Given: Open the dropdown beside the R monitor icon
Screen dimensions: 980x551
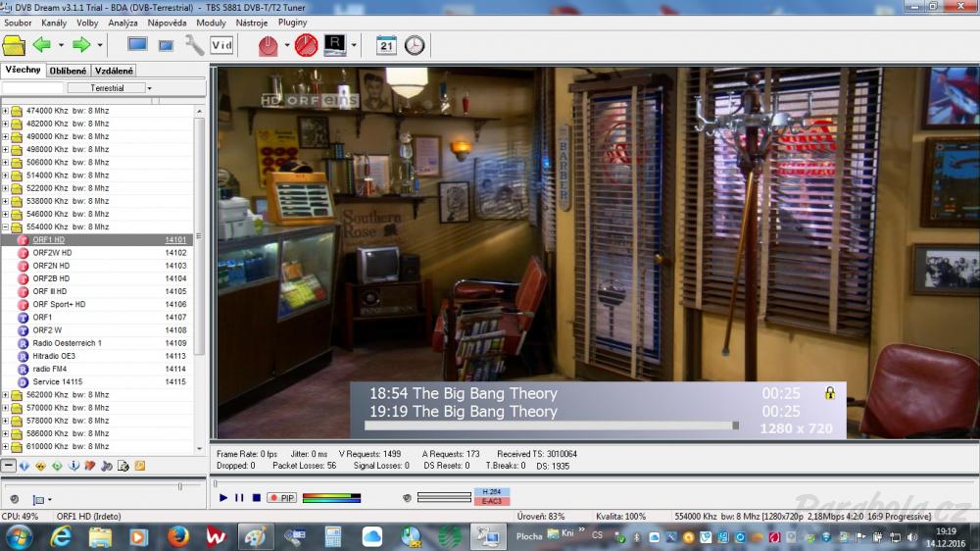Looking at the screenshot, I should coord(354,46).
